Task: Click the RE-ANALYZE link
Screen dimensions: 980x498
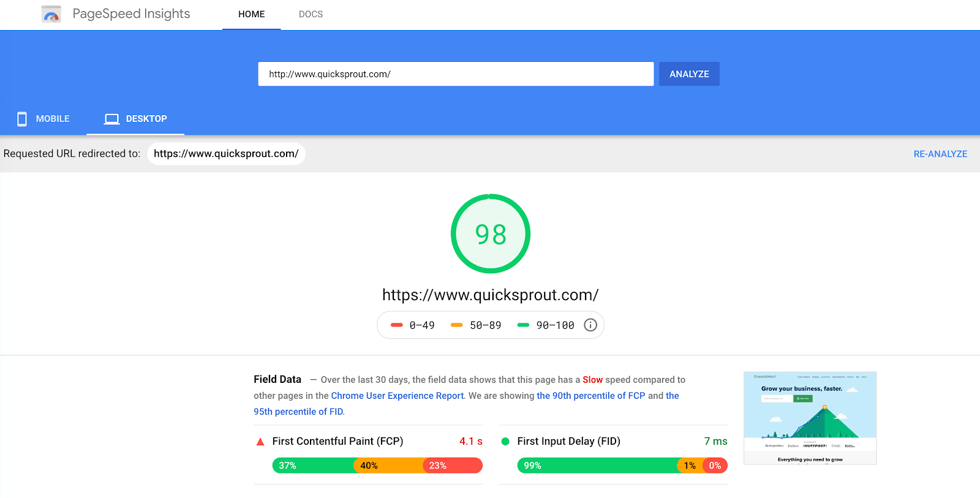Action: coord(940,153)
